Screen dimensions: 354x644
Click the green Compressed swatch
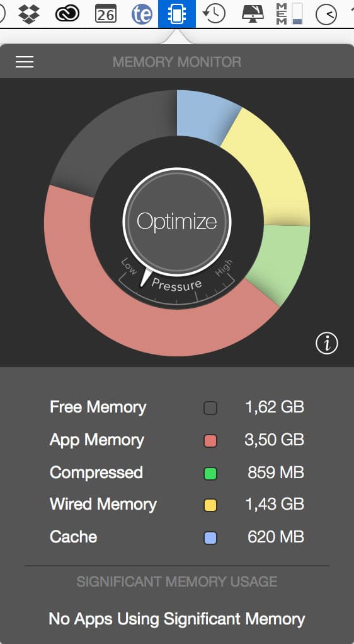click(x=210, y=474)
